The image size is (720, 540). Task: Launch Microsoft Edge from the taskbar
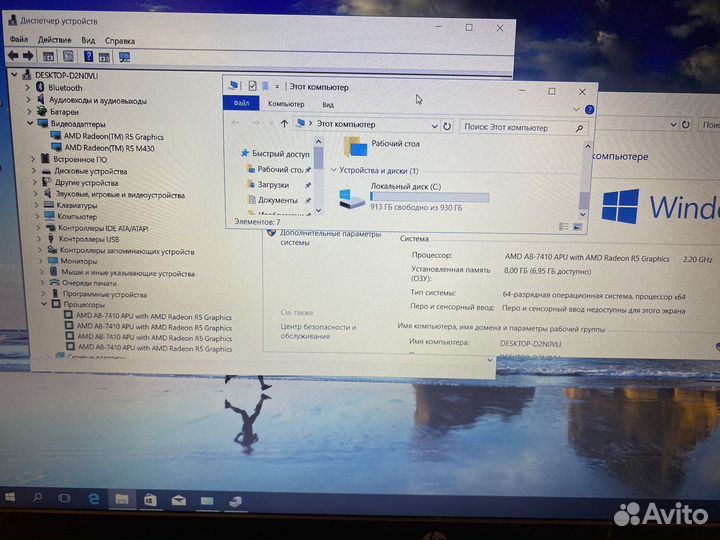click(94, 499)
